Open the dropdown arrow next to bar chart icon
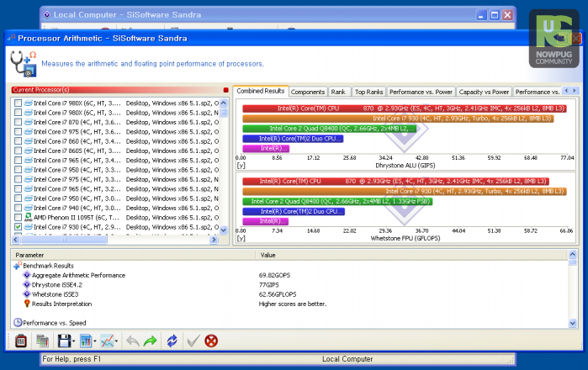Image resolution: width=588 pixels, height=370 pixels. [95, 341]
